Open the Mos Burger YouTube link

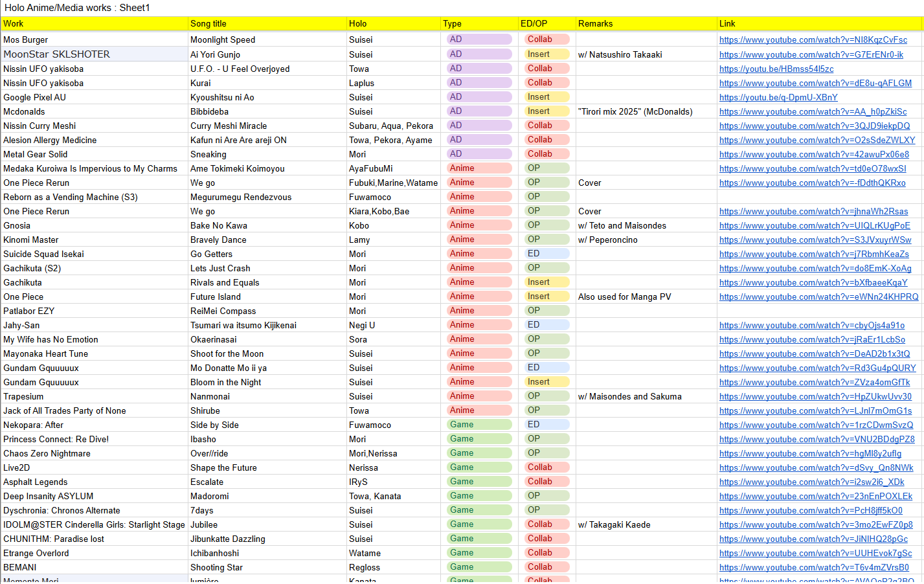(x=813, y=39)
